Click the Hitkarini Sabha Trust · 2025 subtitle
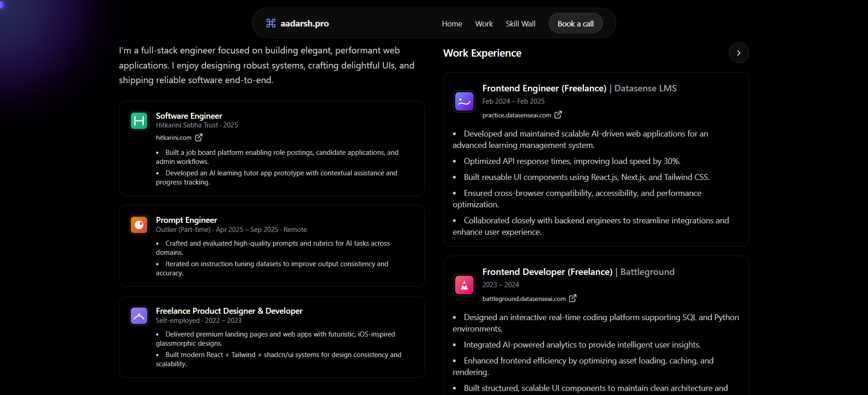This screenshot has width=868, height=395. point(197,125)
